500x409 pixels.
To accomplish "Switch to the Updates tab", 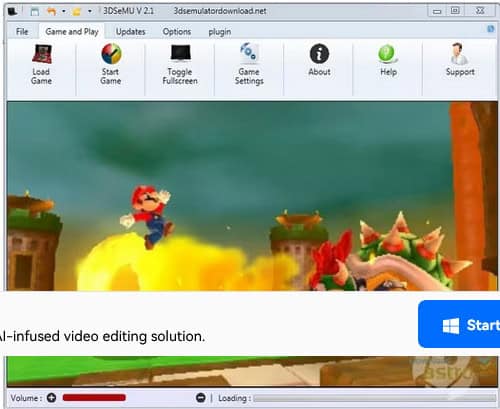I will point(130,32).
